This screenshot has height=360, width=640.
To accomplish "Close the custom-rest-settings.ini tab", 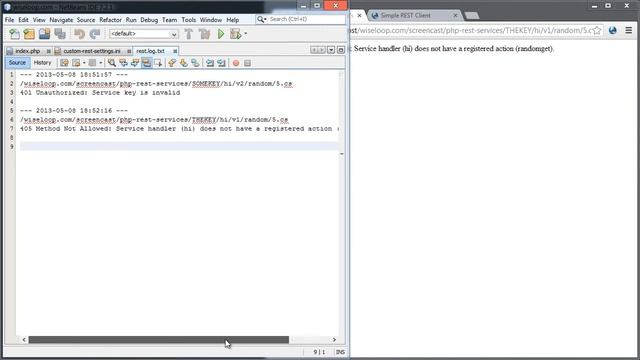I will pyautogui.click(x=129, y=51).
